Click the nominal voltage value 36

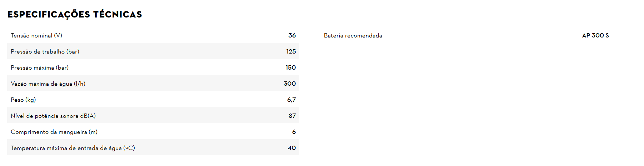tap(292, 35)
